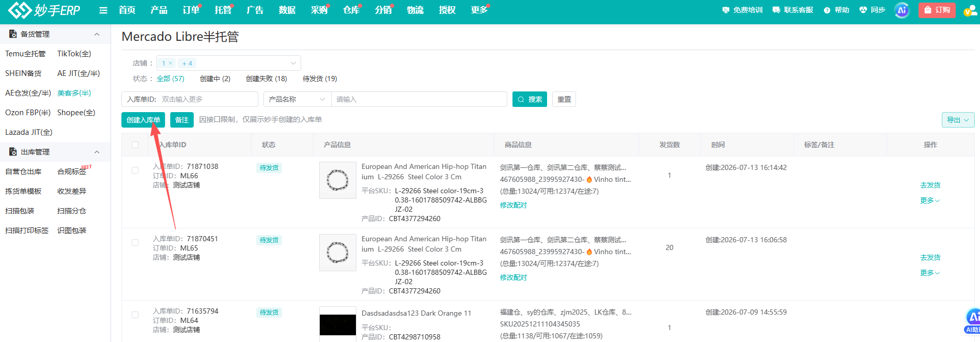Image resolution: width=980 pixels, height=342 pixels.
Task: Filter by status 待发货 (19)
Action: click(320, 79)
